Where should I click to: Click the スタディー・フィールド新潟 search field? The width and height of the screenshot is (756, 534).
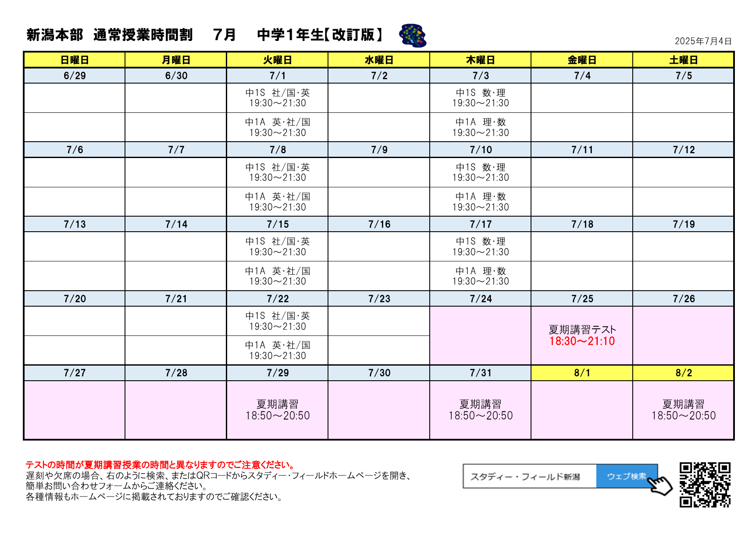pyautogui.click(x=530, y=476)
